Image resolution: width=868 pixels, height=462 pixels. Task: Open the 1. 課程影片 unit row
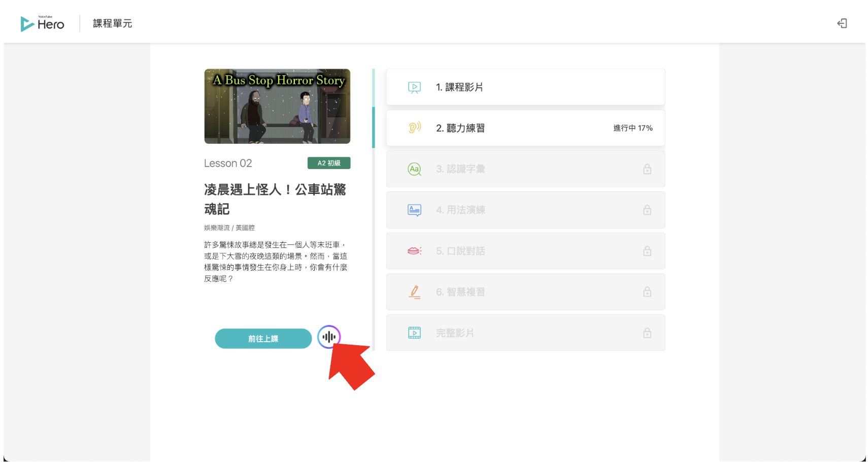(x=525, y=87)
